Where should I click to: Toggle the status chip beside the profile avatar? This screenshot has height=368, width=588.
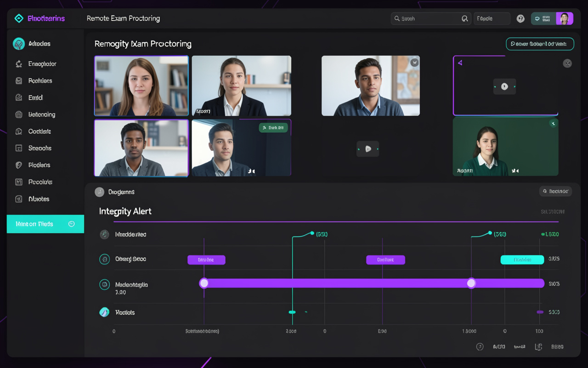point(543,18)
